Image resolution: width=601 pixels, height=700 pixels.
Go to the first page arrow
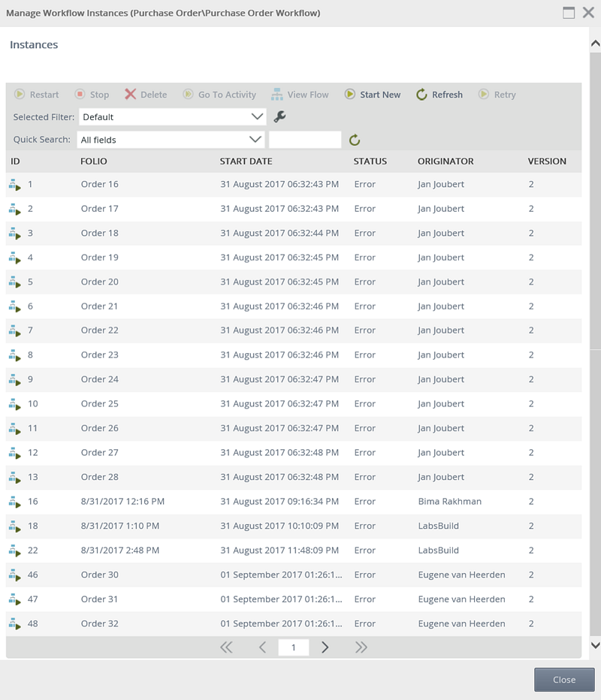click(x=226, y=647)
